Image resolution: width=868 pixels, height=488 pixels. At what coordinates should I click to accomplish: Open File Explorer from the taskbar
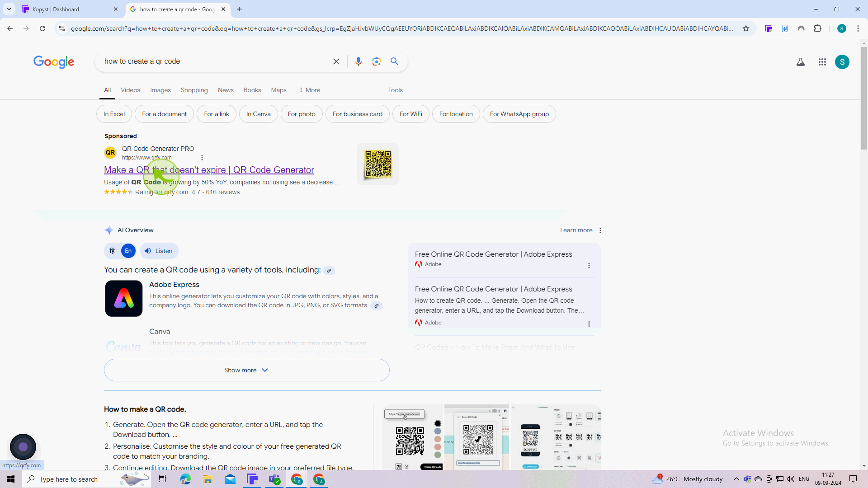[208, 479]
